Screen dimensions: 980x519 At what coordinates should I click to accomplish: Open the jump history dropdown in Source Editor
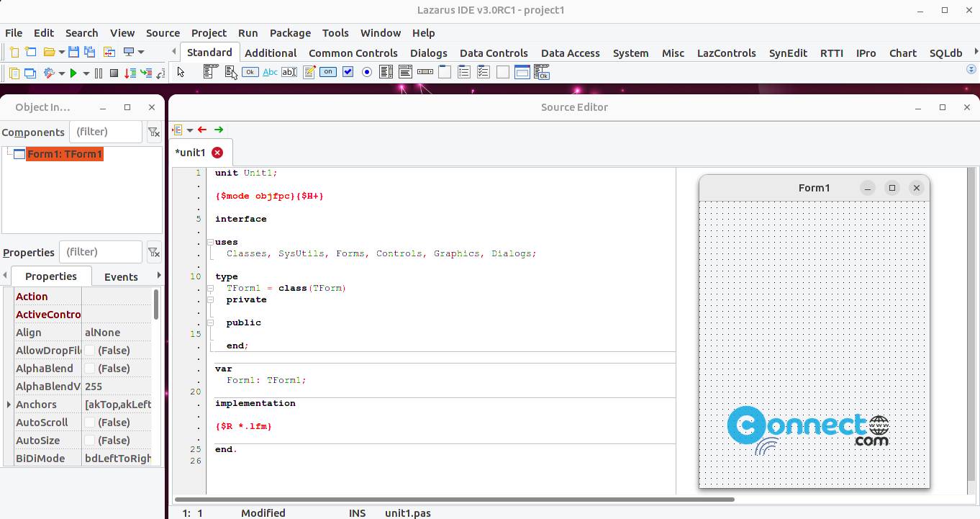tap(190, 130)
